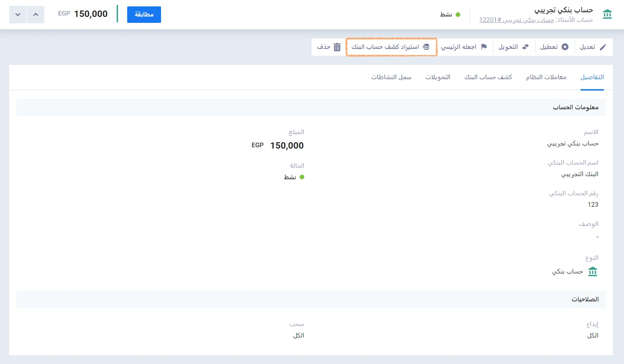The image size is (624, 364).
Task: Go to next account with down chevron
Action: coord(18,14)
